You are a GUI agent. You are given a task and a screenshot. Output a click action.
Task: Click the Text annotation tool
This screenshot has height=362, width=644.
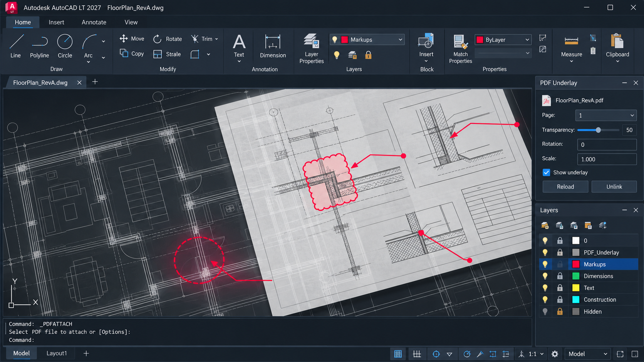point(239,48)
